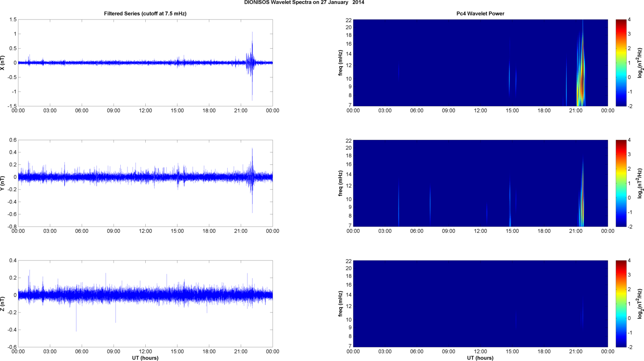The image size is (644, 361).
Task: Click 'freq (mHz)' label of Y-component spectrogram
Action: tap(340, 183)
